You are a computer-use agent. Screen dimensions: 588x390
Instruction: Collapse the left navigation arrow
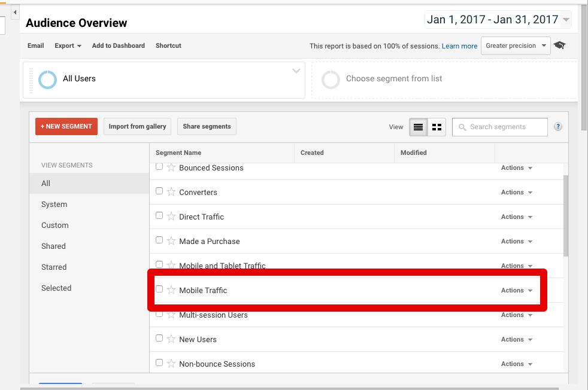point(15,13)
